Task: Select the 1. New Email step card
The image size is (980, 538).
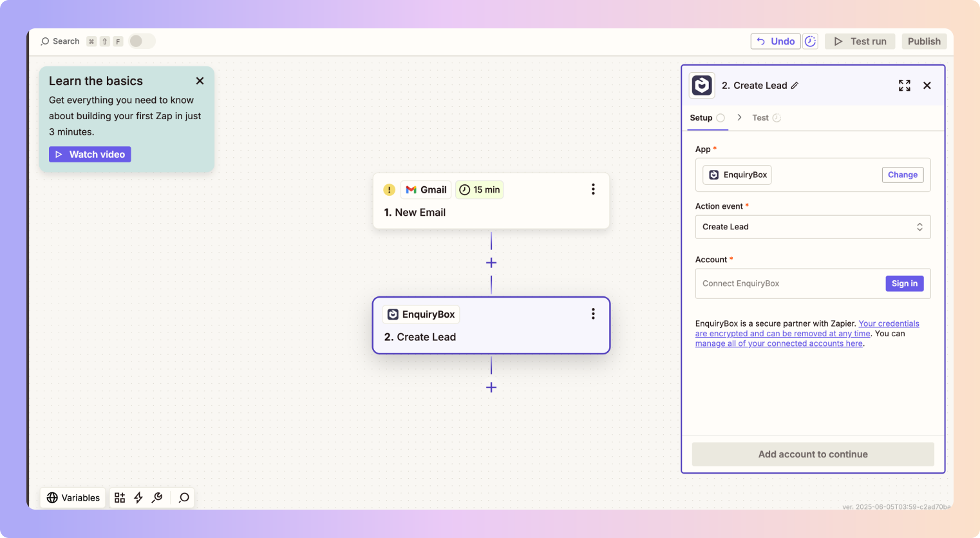Action: (x=491, y=201)
